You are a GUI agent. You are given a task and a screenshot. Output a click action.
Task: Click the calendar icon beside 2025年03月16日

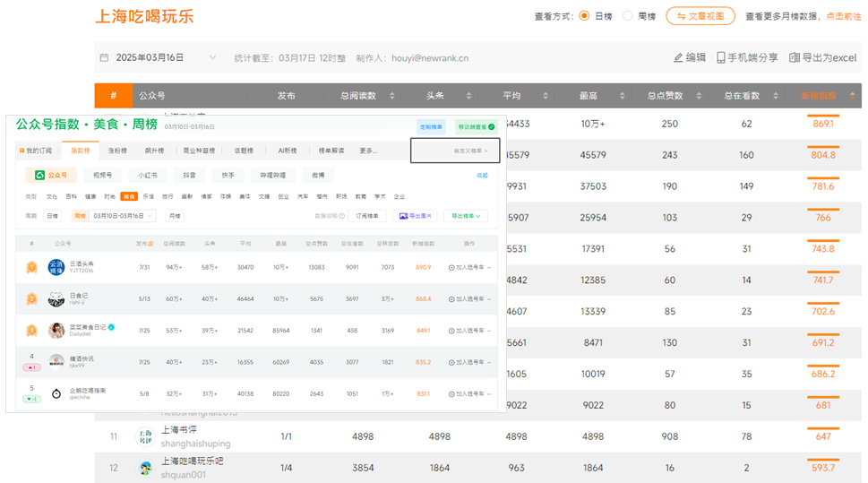[x=106, y=58]
